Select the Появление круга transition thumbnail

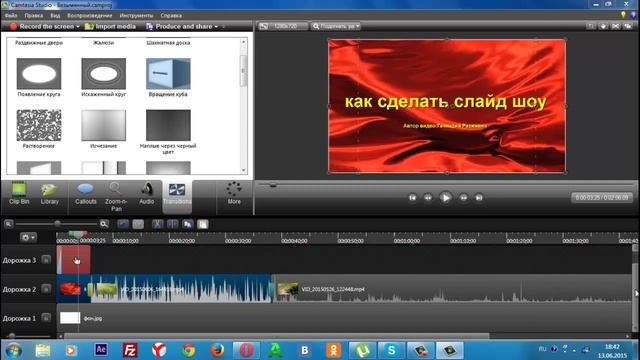pyautogui.click(x=39, y=74)
